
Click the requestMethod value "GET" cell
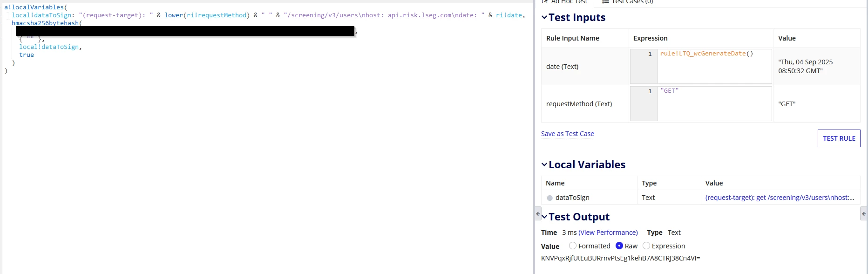click(816, 104)
